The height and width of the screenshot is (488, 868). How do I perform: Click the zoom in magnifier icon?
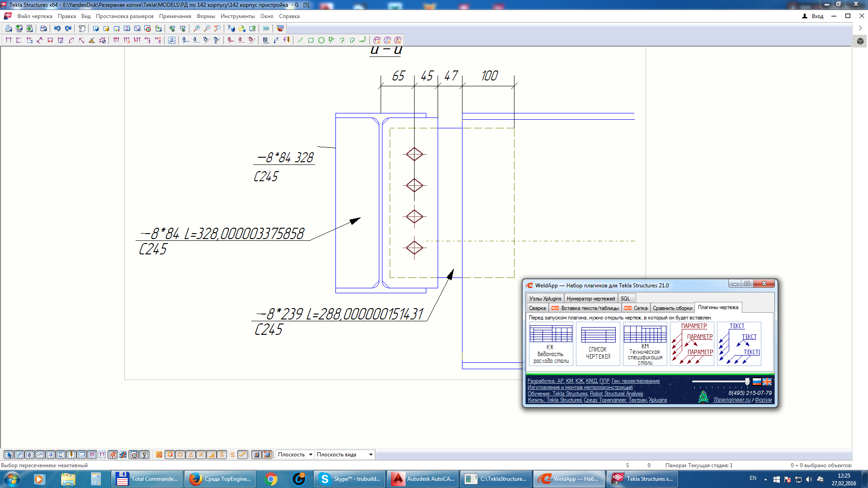click(x=197, y=28)
